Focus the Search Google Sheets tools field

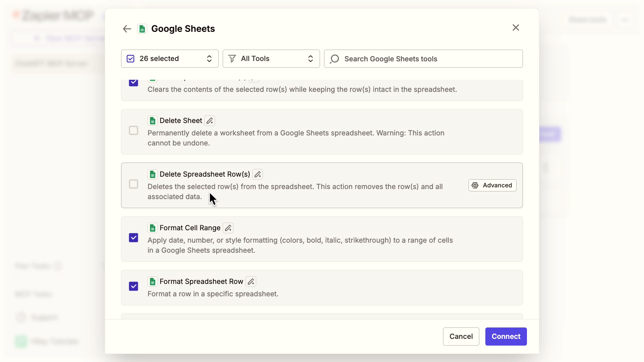429,59
